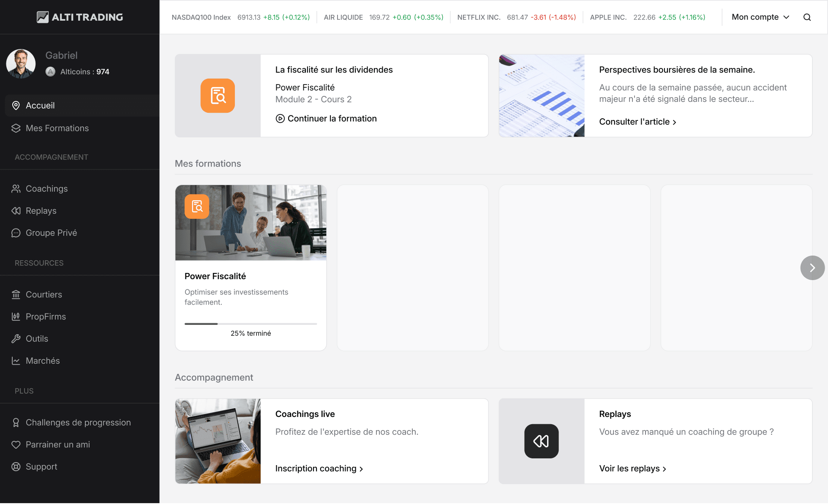This screenshot has width=828, height=504.
Task: Click the Coachings people icon
Action: (x=16, y=189)
